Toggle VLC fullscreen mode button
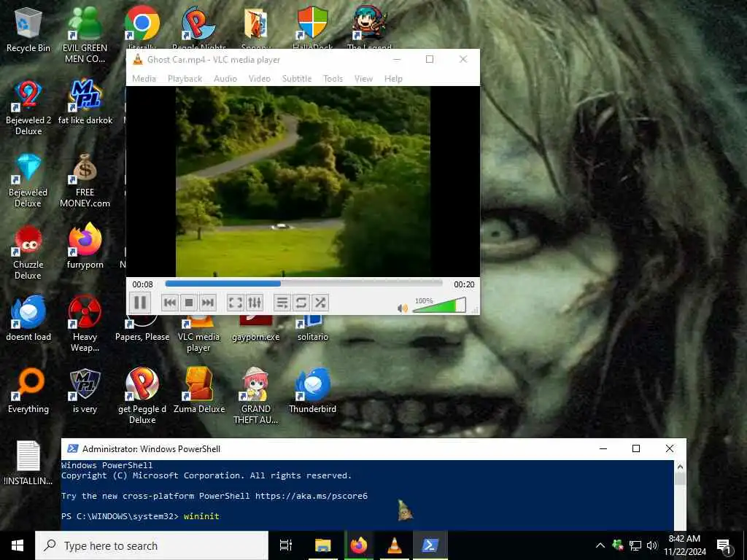 point(236,303)
